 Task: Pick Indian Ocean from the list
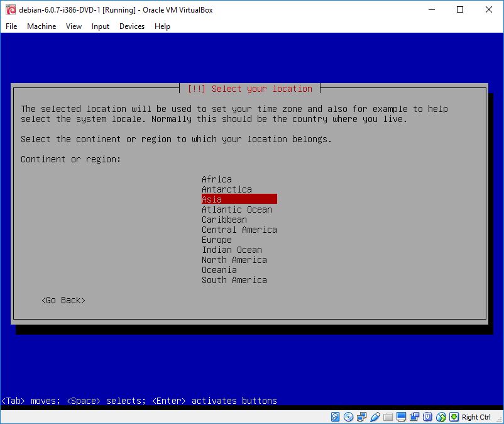click(232, 250)
